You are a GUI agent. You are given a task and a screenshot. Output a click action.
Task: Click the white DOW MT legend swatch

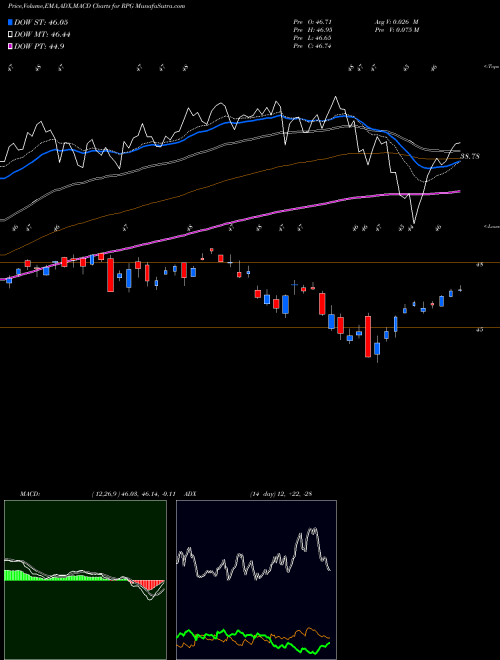[10, 35]
